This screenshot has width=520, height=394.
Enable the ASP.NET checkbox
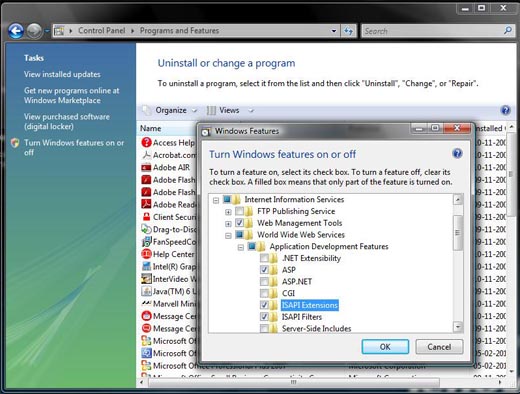tap(264, 282)
